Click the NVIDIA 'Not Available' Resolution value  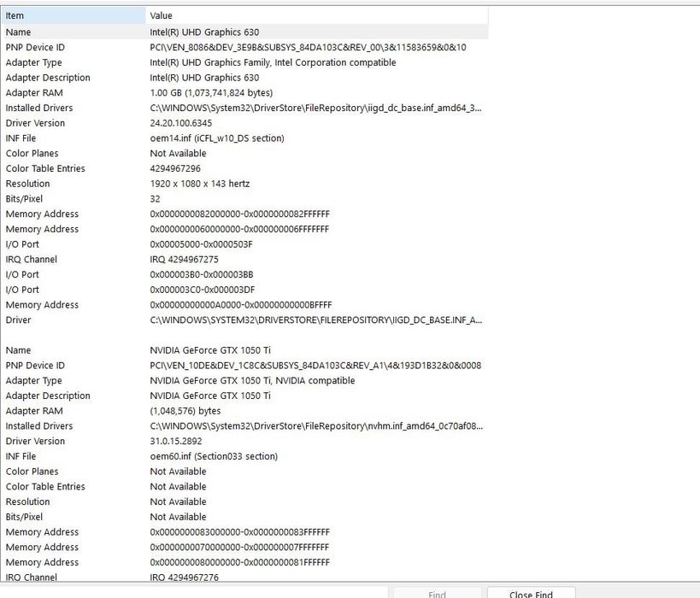click(178, 502)
